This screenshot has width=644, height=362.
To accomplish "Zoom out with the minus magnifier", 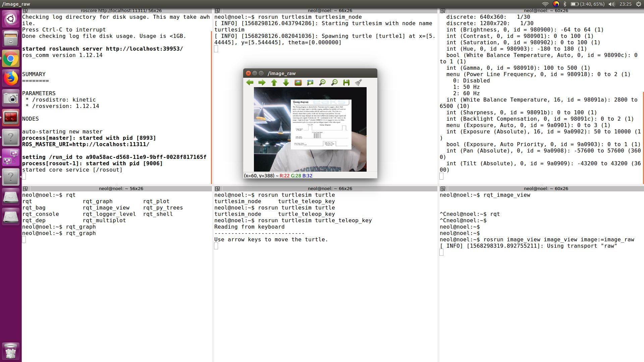I will pyautogui.click(x=334, y=82).
